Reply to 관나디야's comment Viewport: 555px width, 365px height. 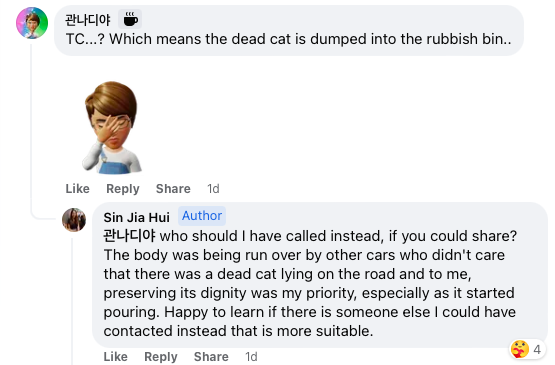pos(123,189)
